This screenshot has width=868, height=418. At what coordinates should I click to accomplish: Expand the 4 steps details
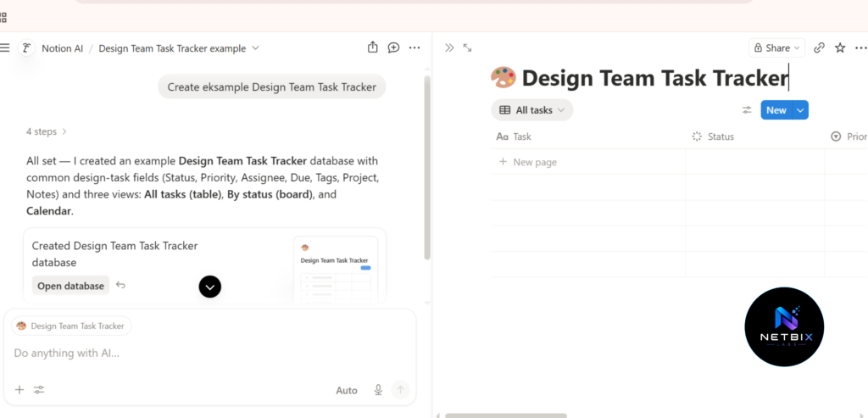pos(47,131)
